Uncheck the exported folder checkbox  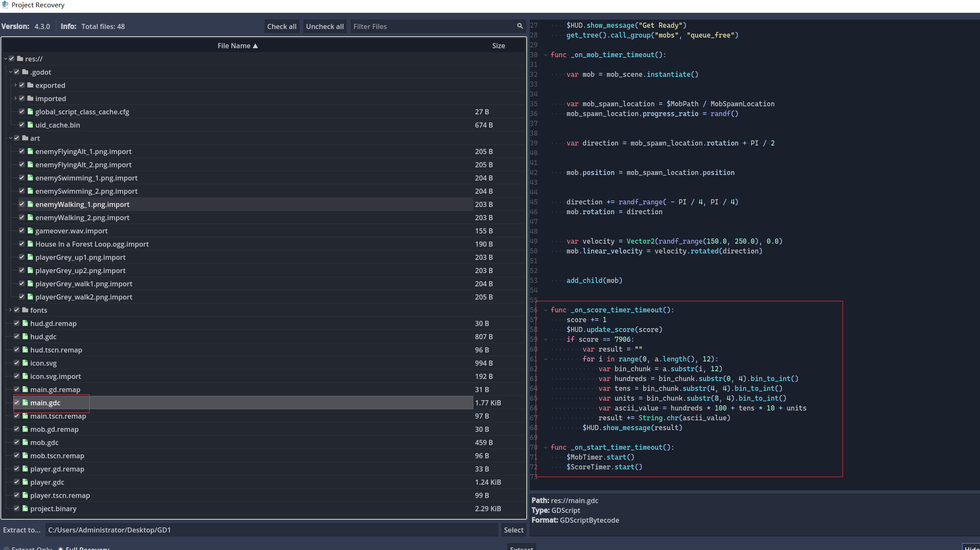coord(22,85)
